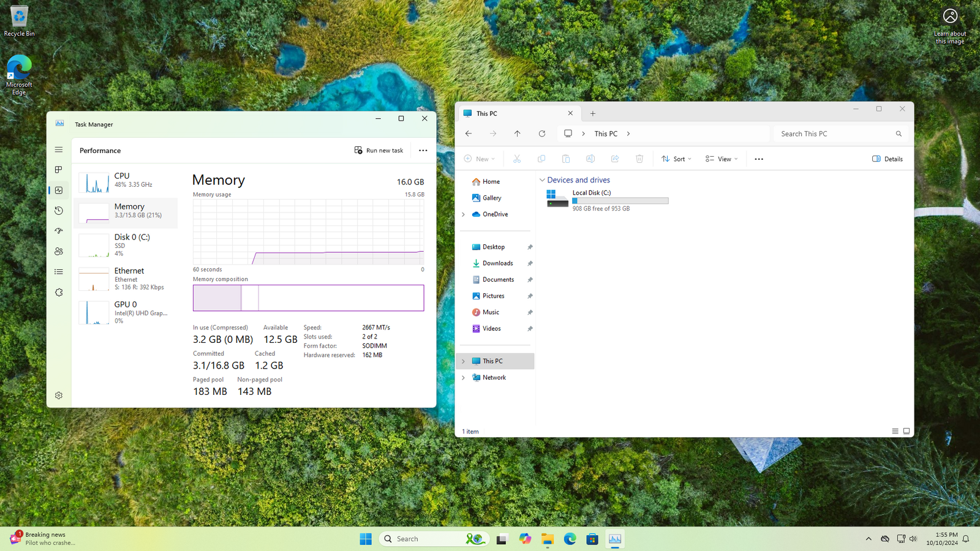Click the Refresh button in File Explorer
980x551 pixels.
click(542, 133)
